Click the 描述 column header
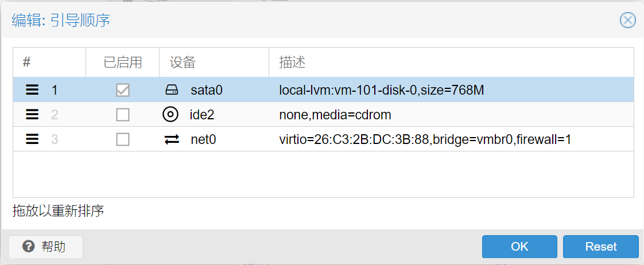This screenshot has width=644, height=265. (x=451, y=63)
